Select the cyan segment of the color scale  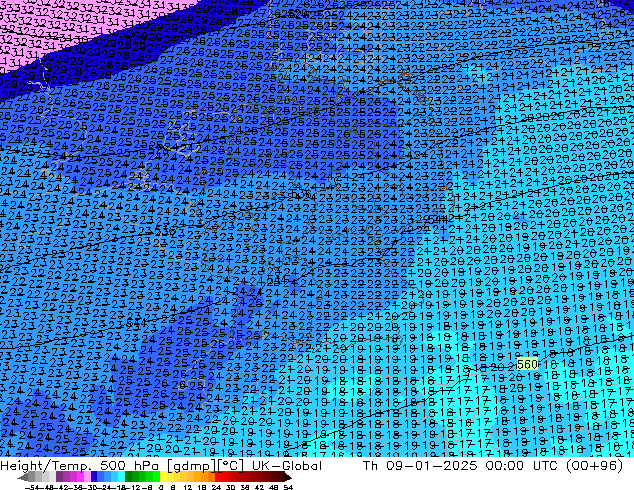(121, 477)
